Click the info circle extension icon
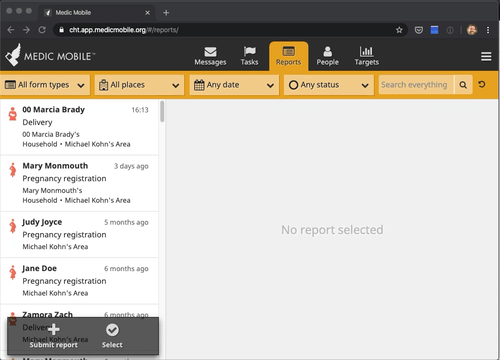This screenshot has width=500, height=360. point(450,30)
